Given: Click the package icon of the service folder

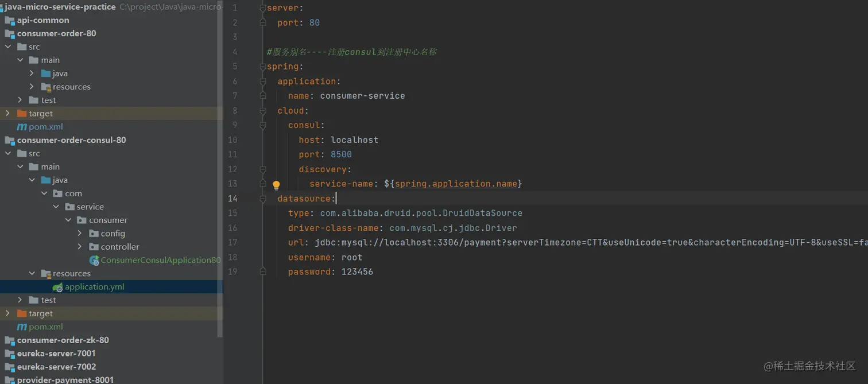Looking at the screenshot, I should point(70,207).
